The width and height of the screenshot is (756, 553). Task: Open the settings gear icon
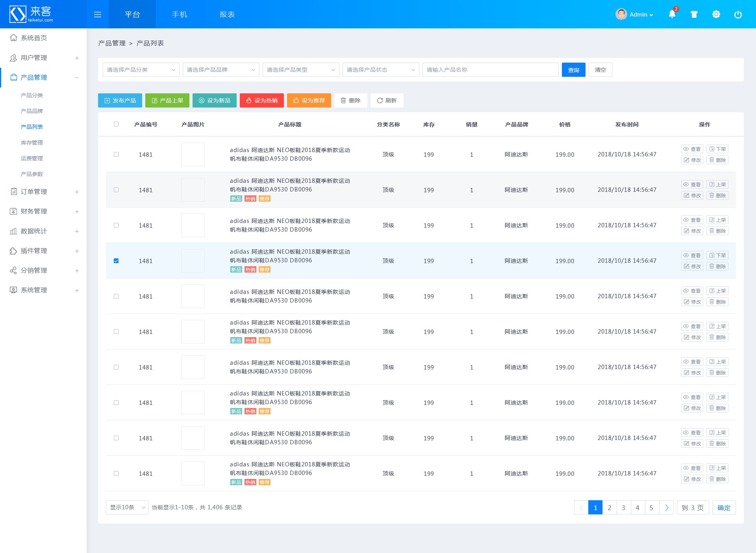click(716, 15)
